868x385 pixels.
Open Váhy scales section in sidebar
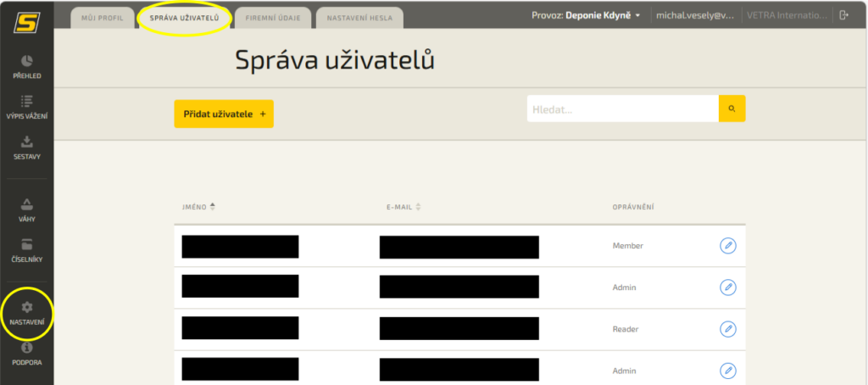tap(26, 209)
